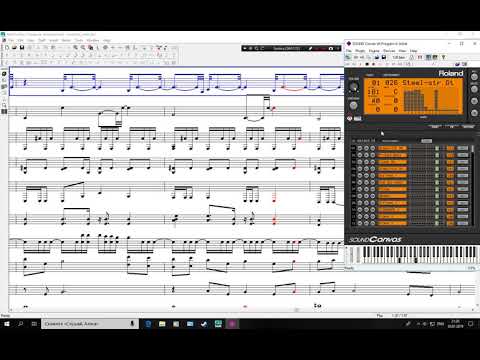
Task: Open the orange instrument name in part 09 row
Action: coord(392,203)
